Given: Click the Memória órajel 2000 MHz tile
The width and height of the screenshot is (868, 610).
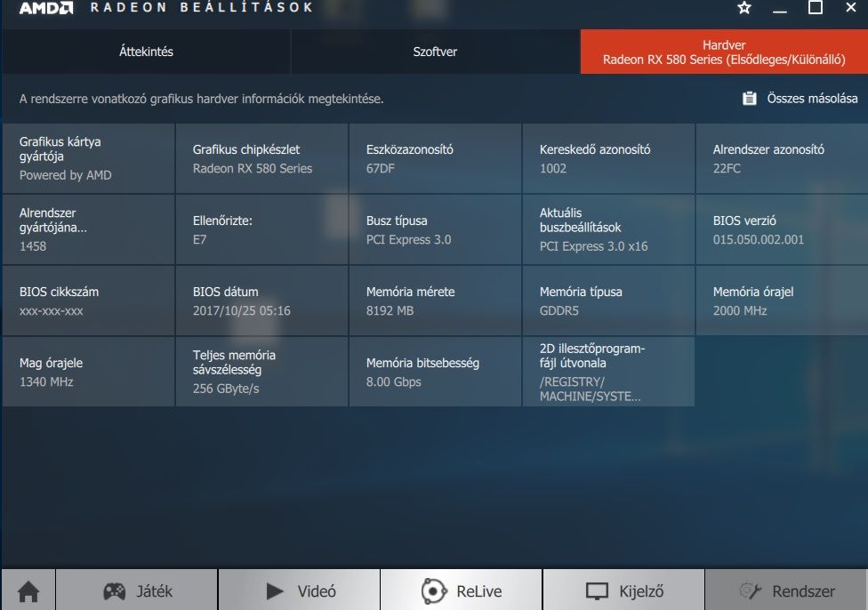Looking at the screenshot, I should [782, 301].
